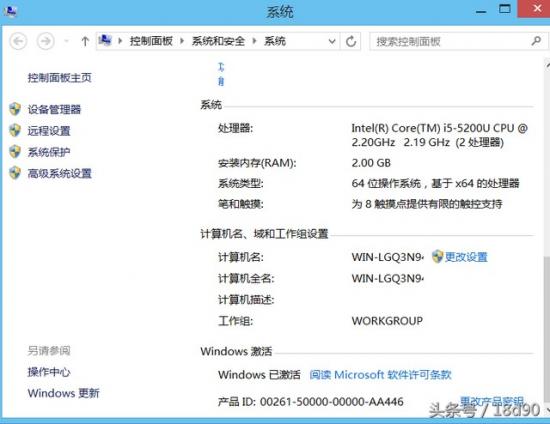Open 远程设置 link

tap(49, 131)
